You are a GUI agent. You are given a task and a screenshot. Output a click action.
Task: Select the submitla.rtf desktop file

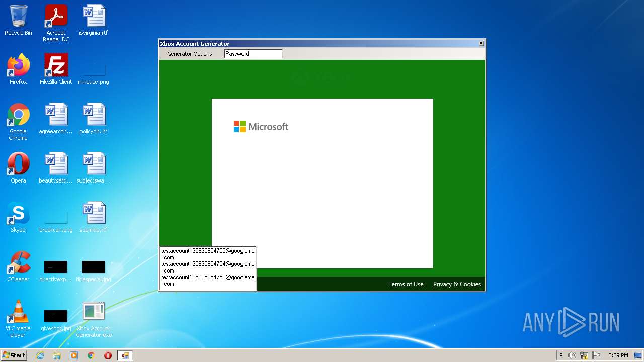pos(94,217)
